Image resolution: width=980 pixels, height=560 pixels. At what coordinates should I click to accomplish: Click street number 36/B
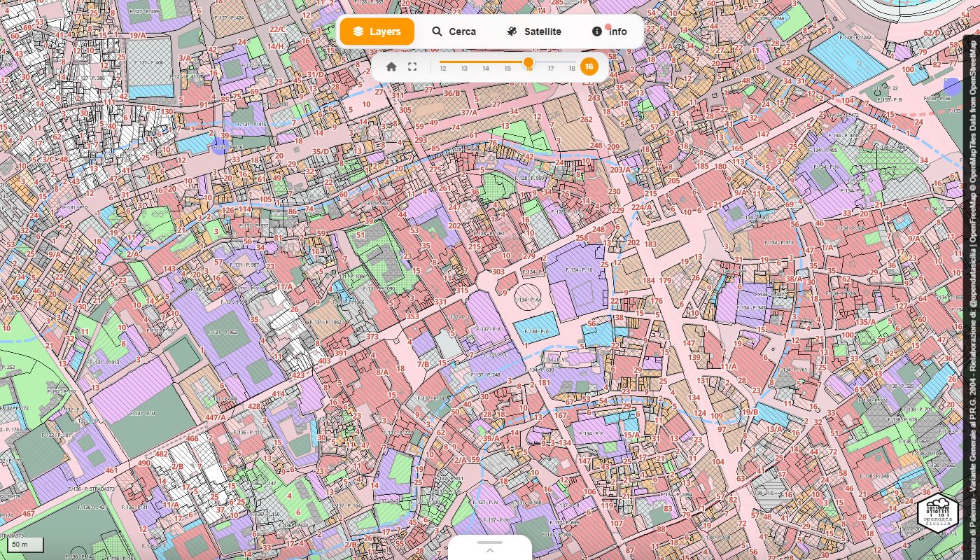[451, 92]
